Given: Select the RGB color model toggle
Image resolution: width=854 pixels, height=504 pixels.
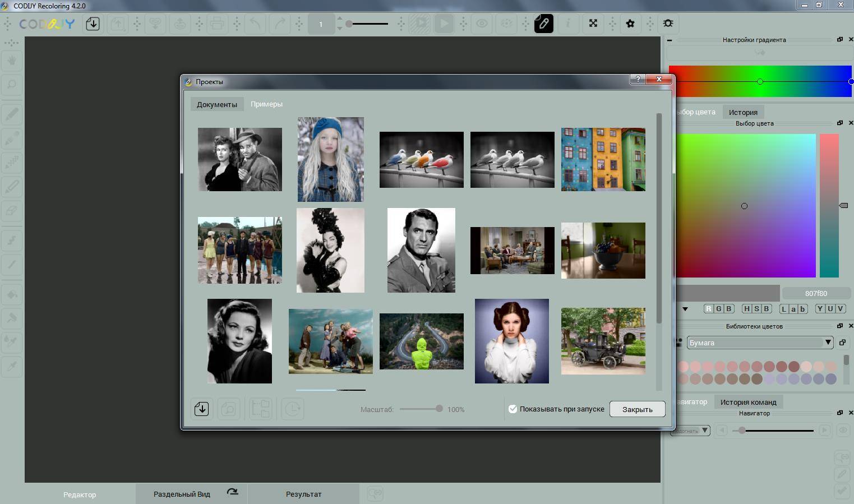Looking at the screenshot, I should coord(719,308).
